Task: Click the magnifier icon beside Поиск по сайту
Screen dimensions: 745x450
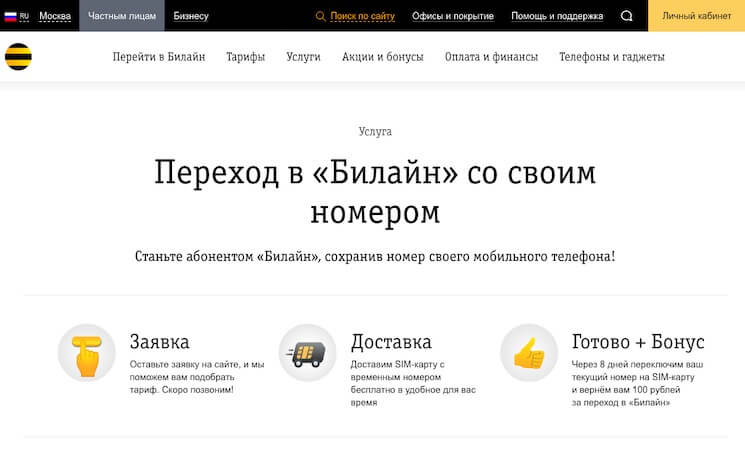Action: click(x=321, y=16)
